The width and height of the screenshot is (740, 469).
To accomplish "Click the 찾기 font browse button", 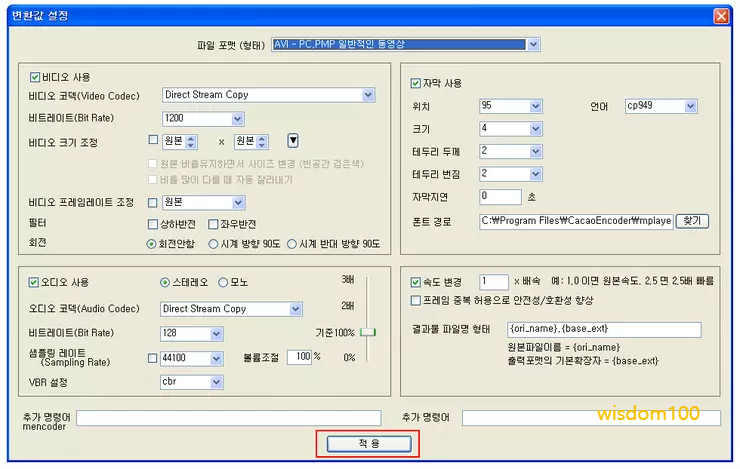I will coord(691,221).
